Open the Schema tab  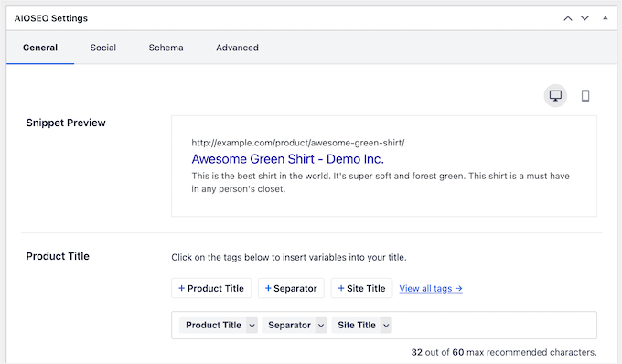(166, 48)
